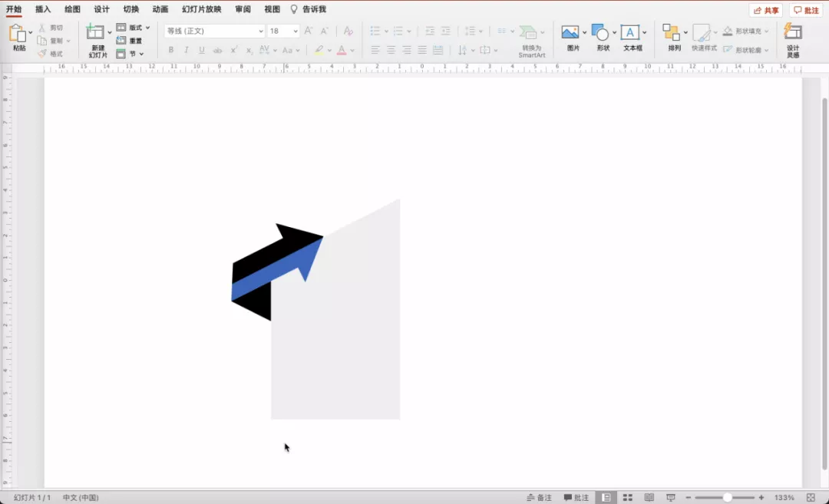Toggle 备注 notes in status bar
This screenshot has height=504, width=829.
tap(540, 498)
